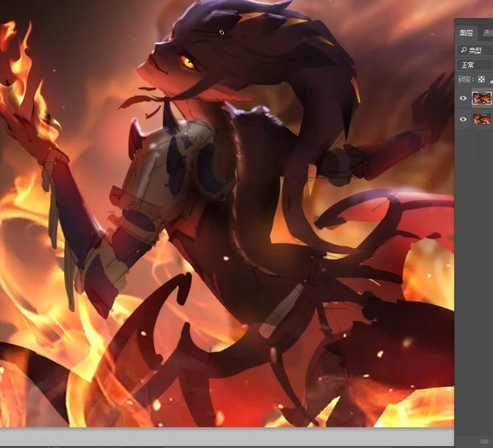This screenshot has height=448, width=493.
Task: Select the top layer thumbnail
Action: (482, 98)
